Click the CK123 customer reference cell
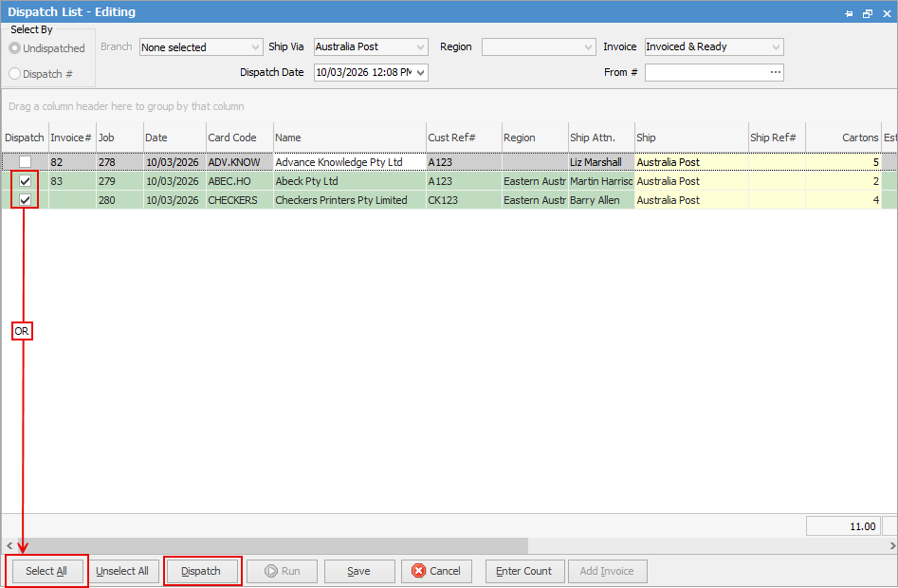Viewport: 898px width, 588px height. click(x=464, y=200)
